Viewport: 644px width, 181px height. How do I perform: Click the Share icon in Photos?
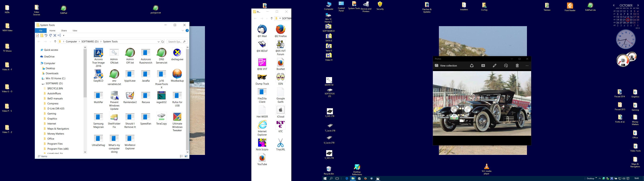pyautogui.click(x=472, y=66)
